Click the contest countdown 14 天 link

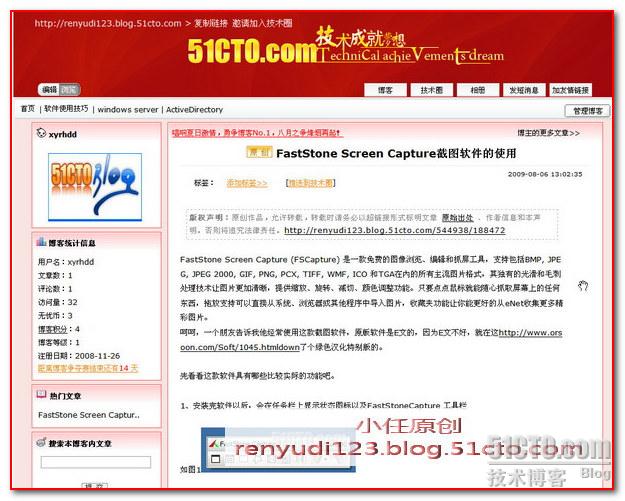tap(88, 368)
